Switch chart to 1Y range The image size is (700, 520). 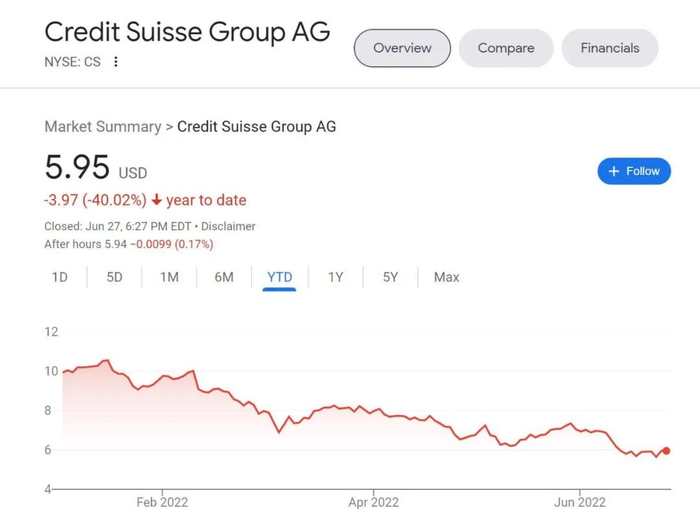click(336, 277)
